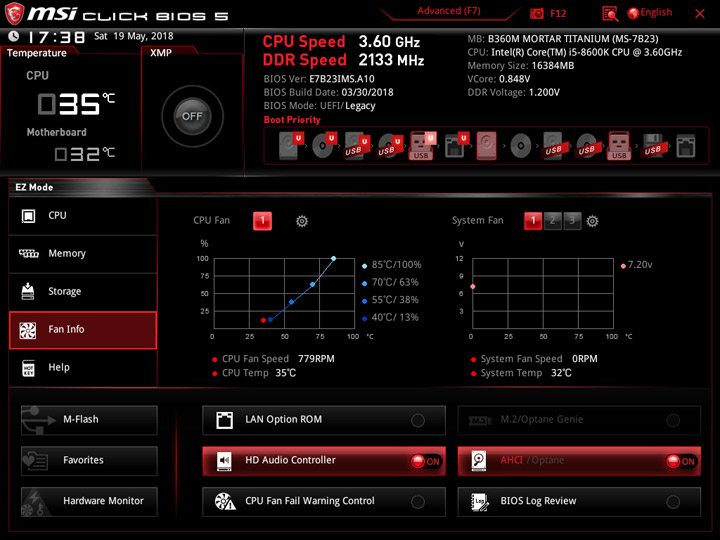Open the Memory section
The height and width of the screenshot is (540, 720).
pos(83,254)
